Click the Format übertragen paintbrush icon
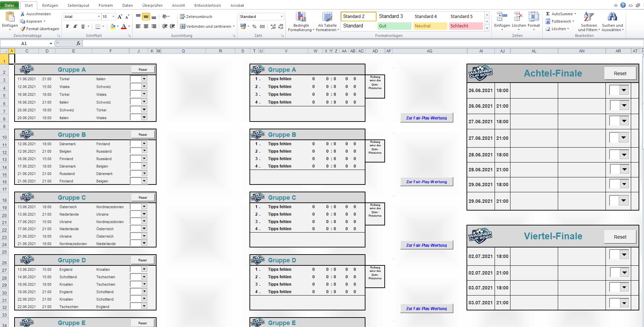Screen dimensions: 644x327 (23, 29)
